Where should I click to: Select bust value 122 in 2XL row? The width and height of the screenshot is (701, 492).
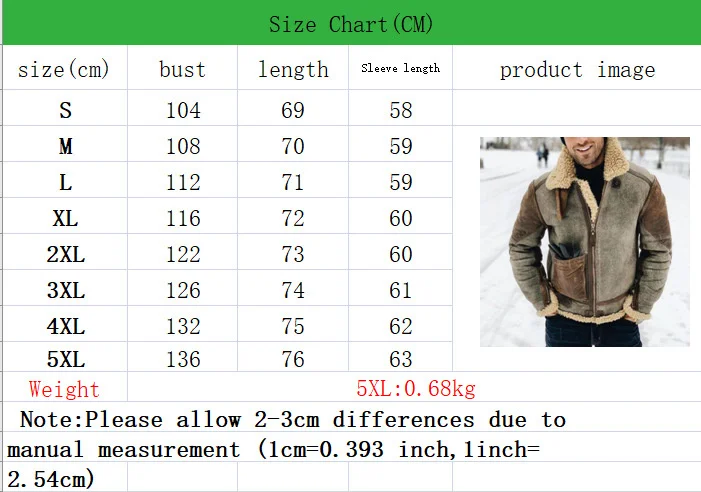pyautogui.click(x=182, y=252)
